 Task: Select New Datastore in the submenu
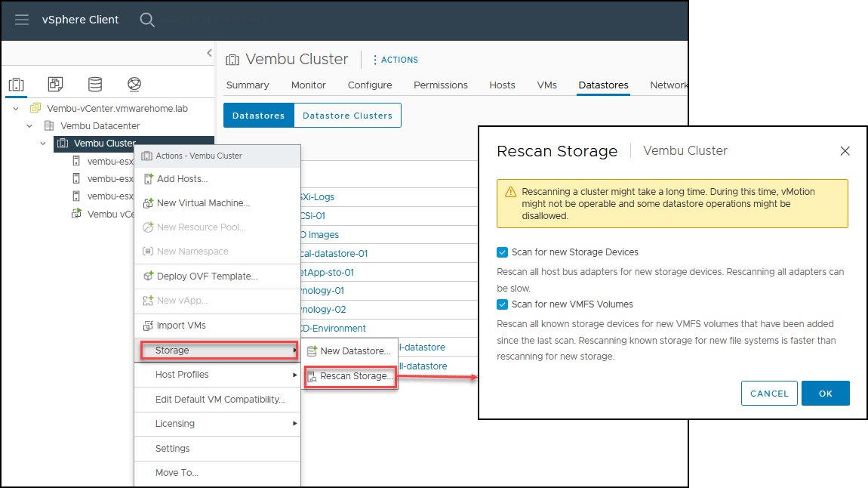click(350, 351)
